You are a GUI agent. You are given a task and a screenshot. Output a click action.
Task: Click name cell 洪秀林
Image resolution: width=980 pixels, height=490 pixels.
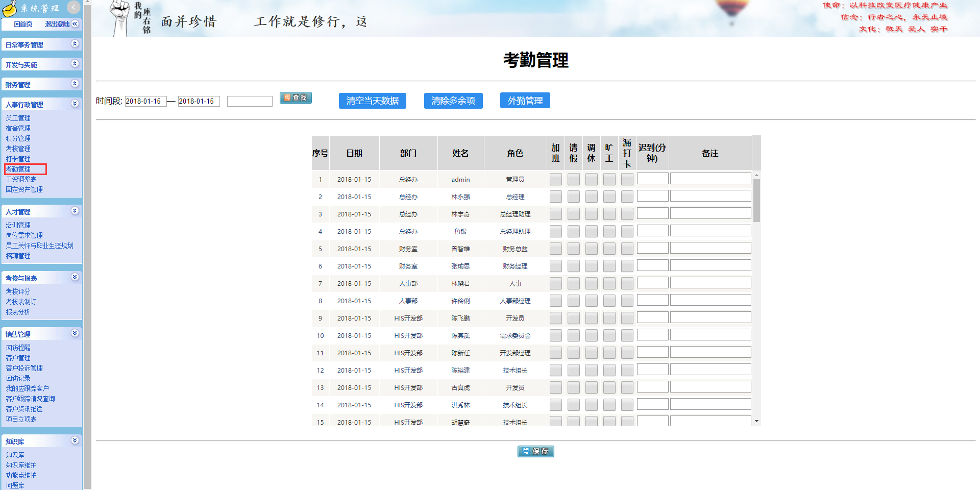click(x=460, y=405)
